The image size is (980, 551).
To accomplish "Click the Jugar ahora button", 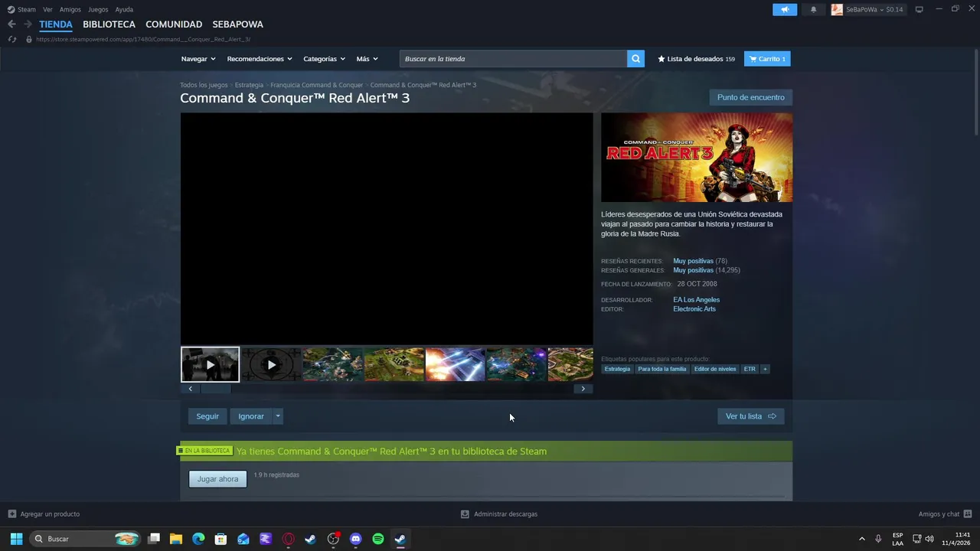I will click(x=217, y=479).
